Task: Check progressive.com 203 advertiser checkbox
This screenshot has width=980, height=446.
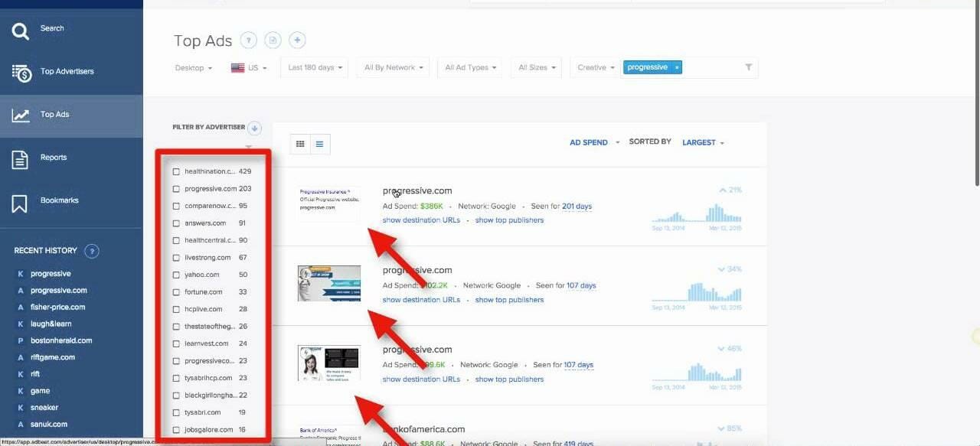Action: (176, 189)
